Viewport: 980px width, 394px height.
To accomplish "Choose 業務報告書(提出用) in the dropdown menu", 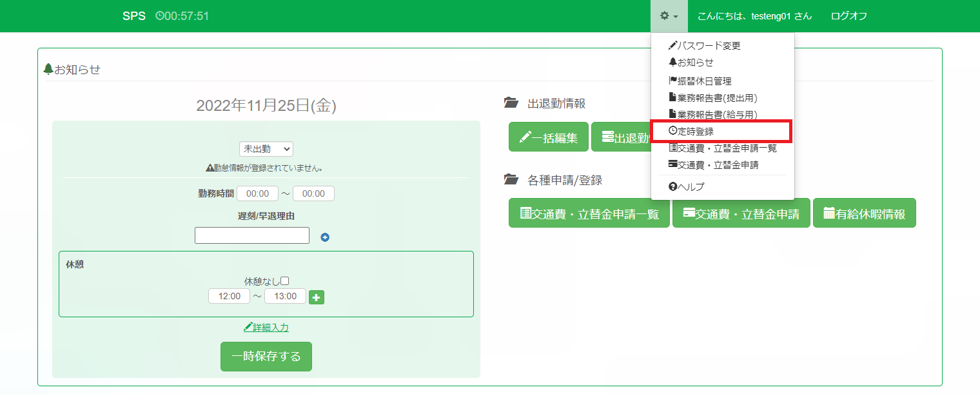I will click(x=712, y=98).
